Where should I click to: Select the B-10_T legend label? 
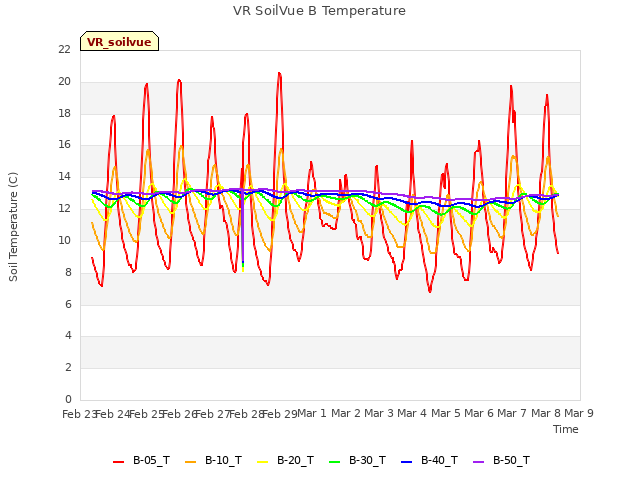pyautogui.click(x=223, y=460)
